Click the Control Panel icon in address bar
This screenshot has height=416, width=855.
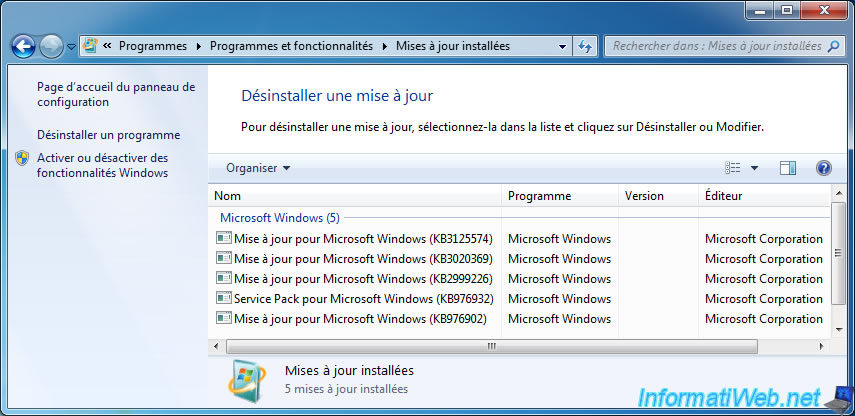coord(91,46)
